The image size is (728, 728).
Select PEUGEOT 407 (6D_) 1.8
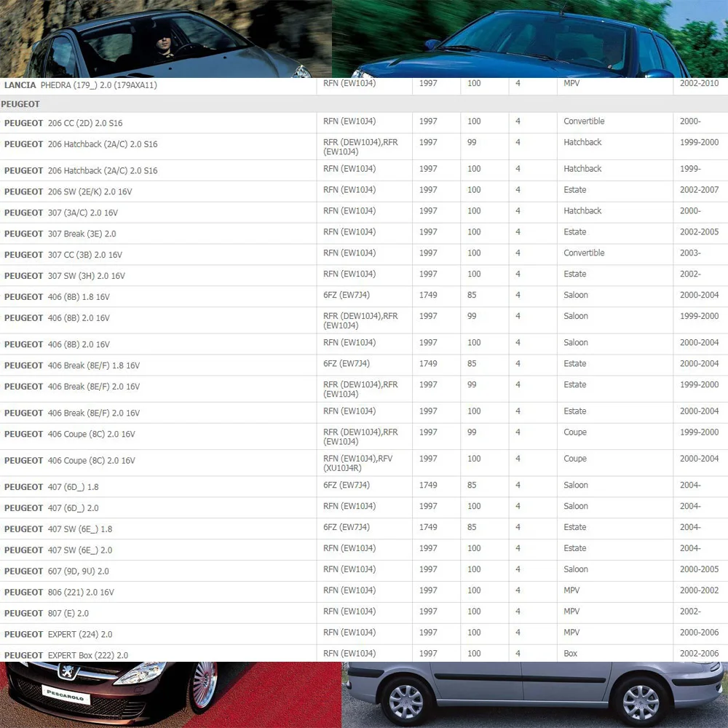pyautogui.click(x=52, y=487)
